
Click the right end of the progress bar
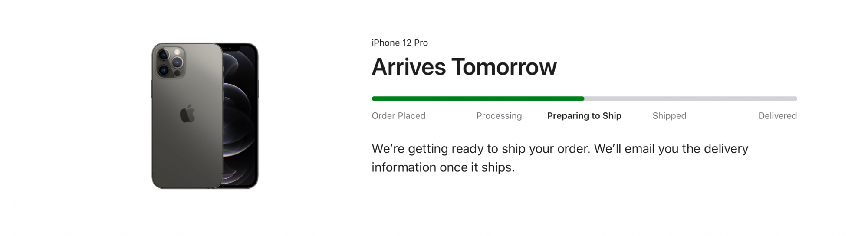click(795, 98)
